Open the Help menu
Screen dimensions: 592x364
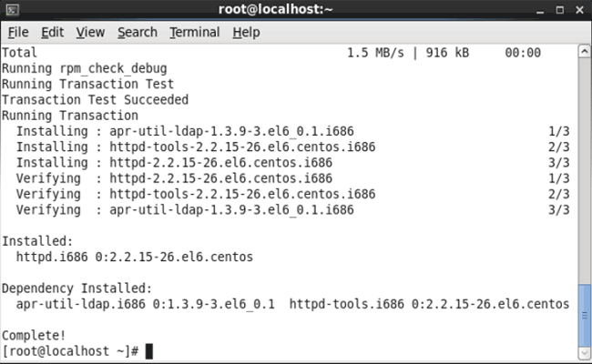tap(246, 32)
